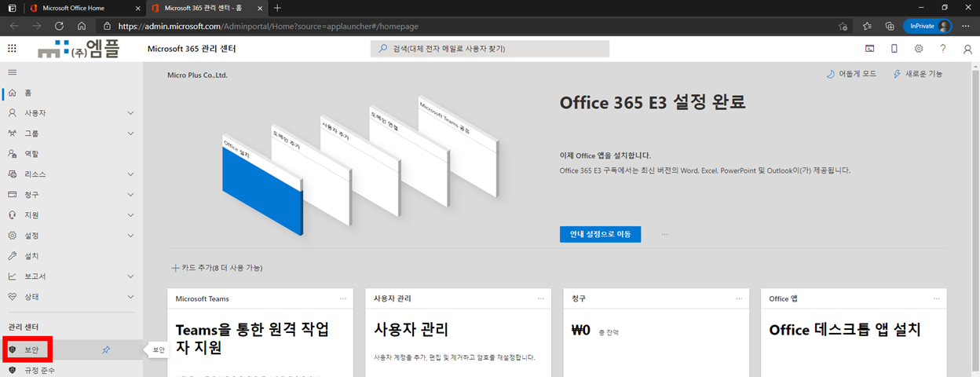980x377 pixels.
Task: Click the 엠플 company logo
Action: point(80,49)
